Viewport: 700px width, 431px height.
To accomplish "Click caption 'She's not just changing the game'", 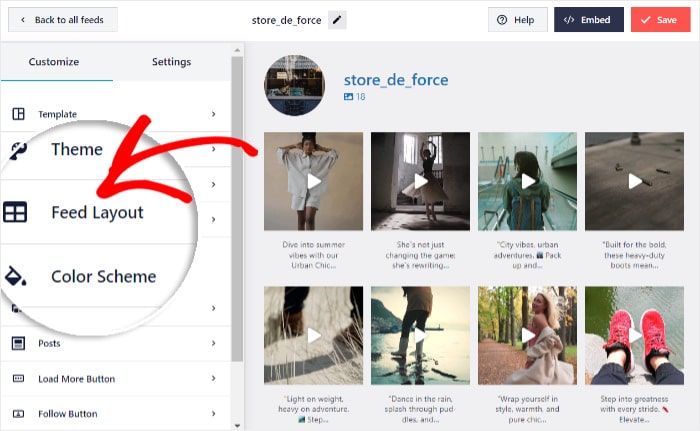I will coord(421,255).
